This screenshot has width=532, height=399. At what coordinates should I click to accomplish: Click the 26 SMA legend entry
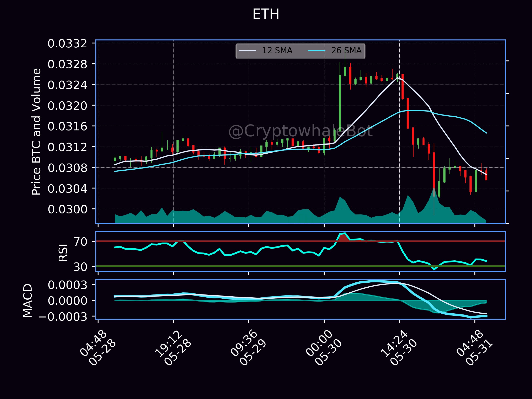[335, 50]
